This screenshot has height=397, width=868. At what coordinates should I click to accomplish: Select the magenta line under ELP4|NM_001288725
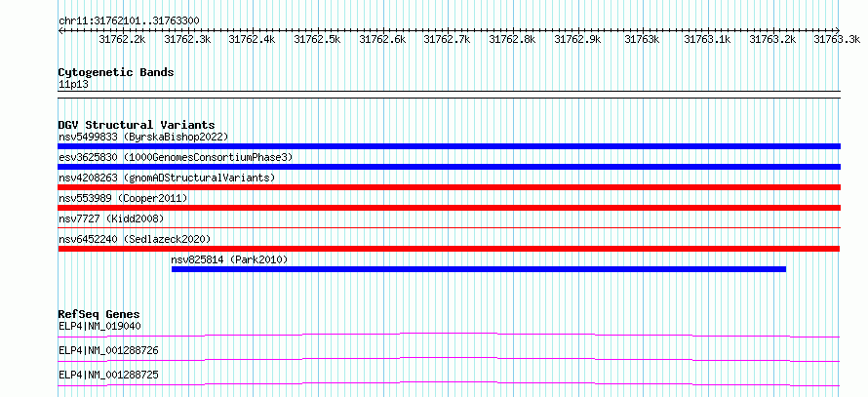(450, 383)
